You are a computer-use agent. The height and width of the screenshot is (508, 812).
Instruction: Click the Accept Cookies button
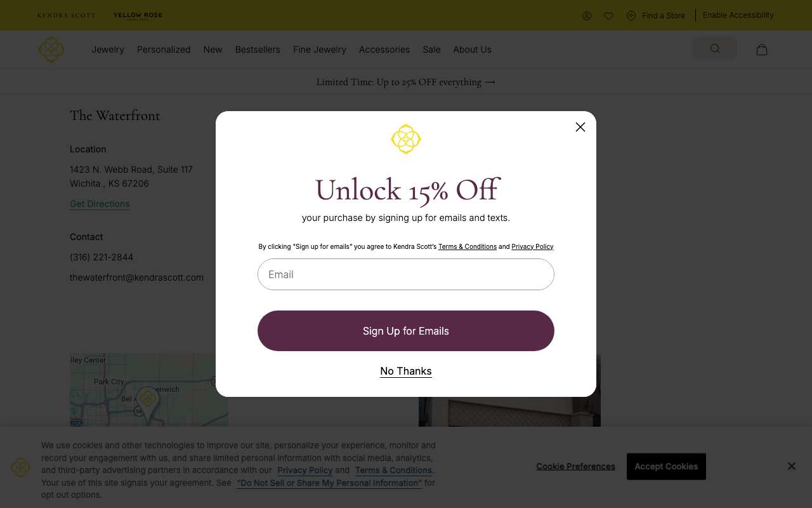click(666, 467)
